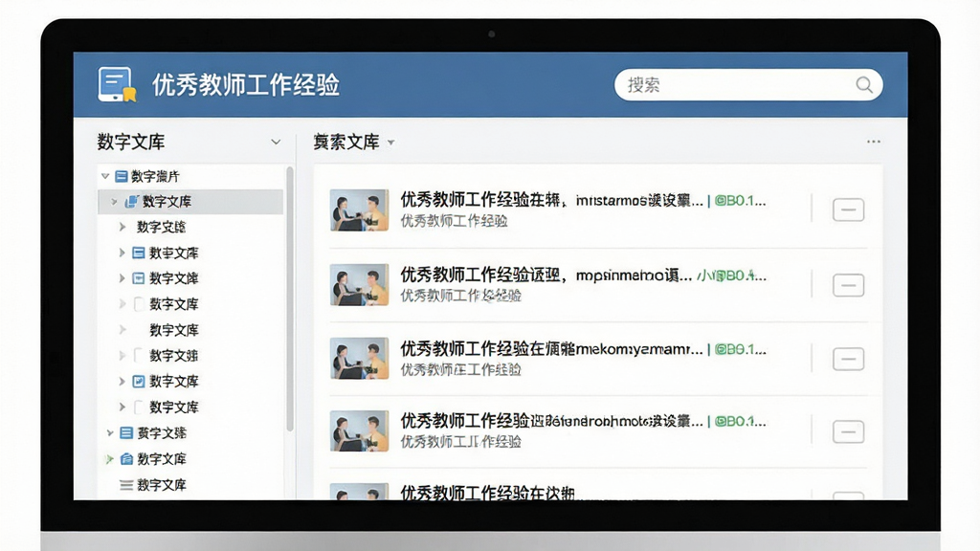Open the 搜索文库 dropdown caret
The image size is (980, 551).
tap(390, 143)
